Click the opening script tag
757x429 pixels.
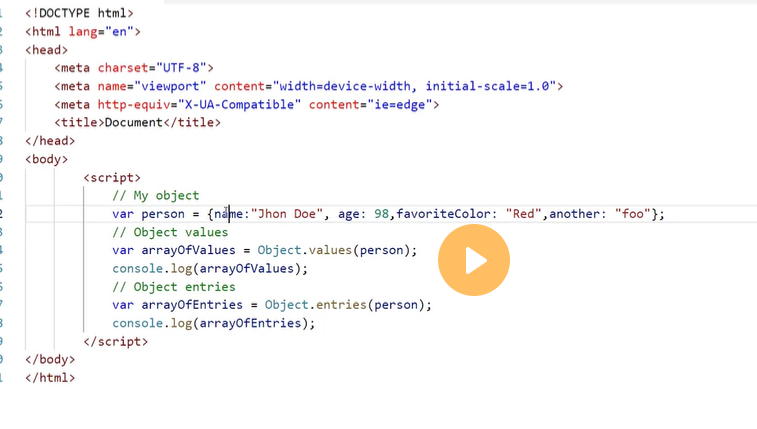click(x=112, y=177)
